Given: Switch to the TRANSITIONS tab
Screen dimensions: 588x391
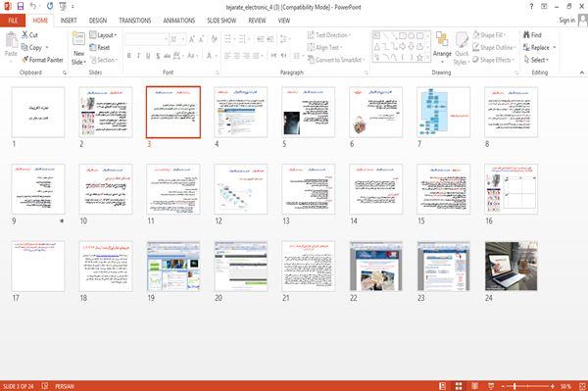Looking at the screenshot, I should tap(135, 21).
